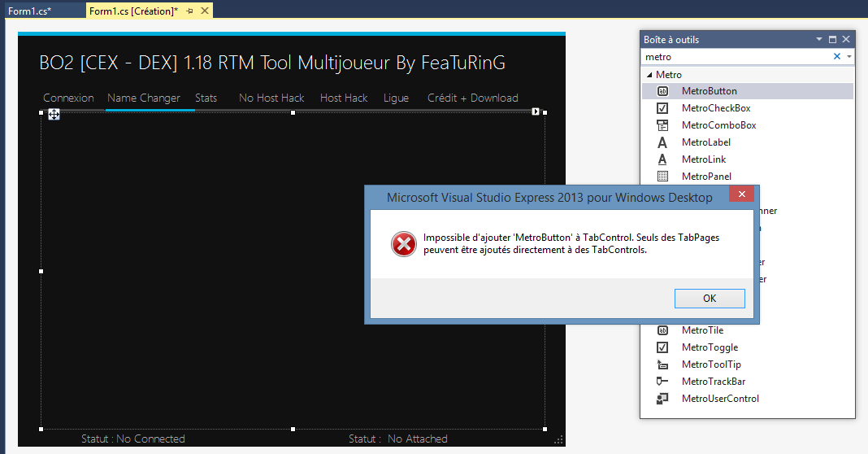Image resolution: width=868 pixels, height=454 pixels.
Task: Select the Stats tab in the form
Action: [x=206, y=98]
